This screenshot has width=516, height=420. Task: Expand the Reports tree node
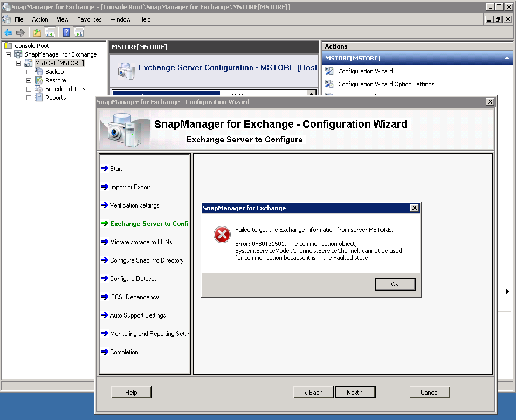[29, 98]
